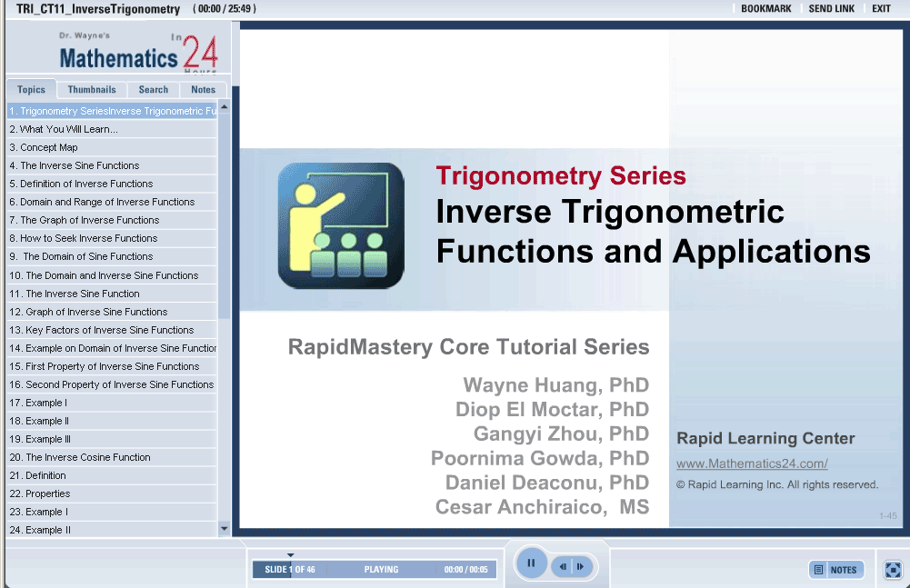Viewport: 910px width, 588px height.
Task: Go to next slide arrow
Action: [x=581, y=566]
